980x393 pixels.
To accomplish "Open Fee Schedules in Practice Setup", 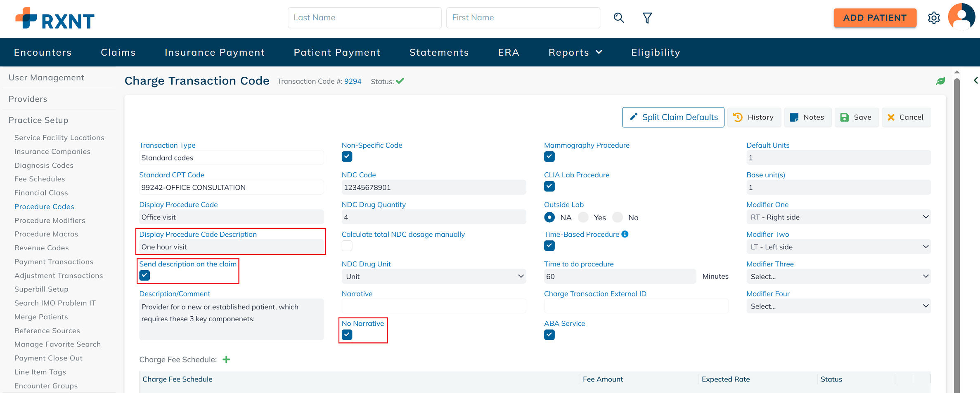I will click(40, 179).
